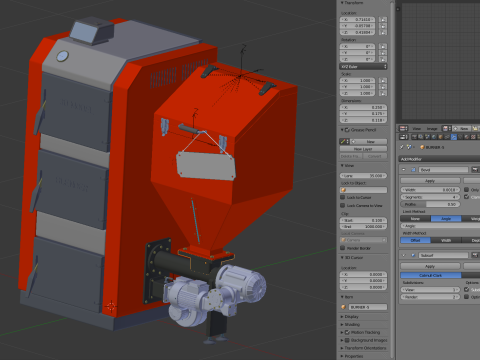Open Constraints properties tab icon
The image size is (480, 360).
tap(447, 137)
